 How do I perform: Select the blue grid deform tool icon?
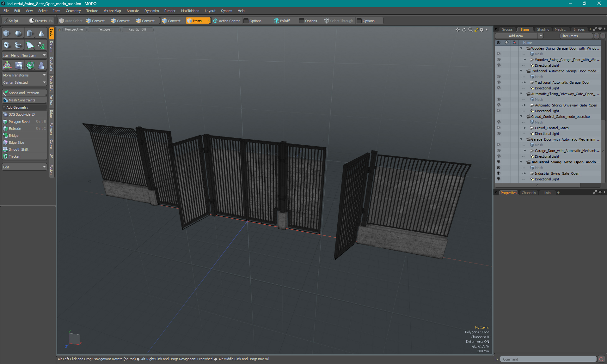tap(19, 65)
